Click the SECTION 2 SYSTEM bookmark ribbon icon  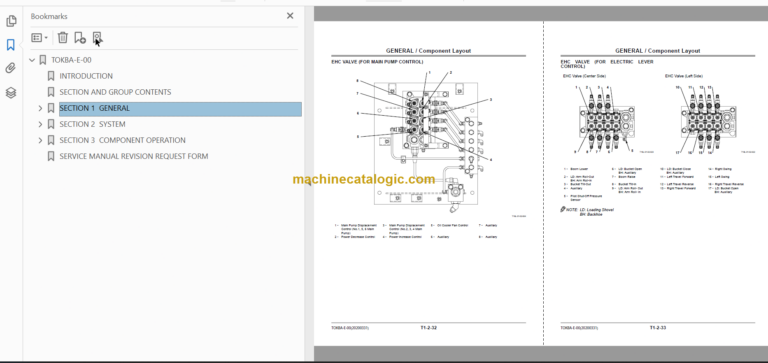(50, 124)
